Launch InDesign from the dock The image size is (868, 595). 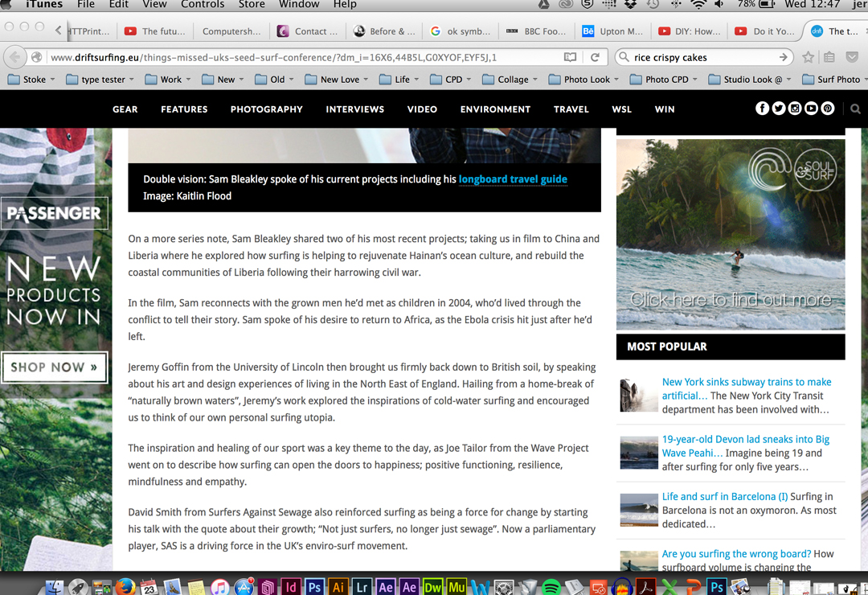[x=291, y=588]
